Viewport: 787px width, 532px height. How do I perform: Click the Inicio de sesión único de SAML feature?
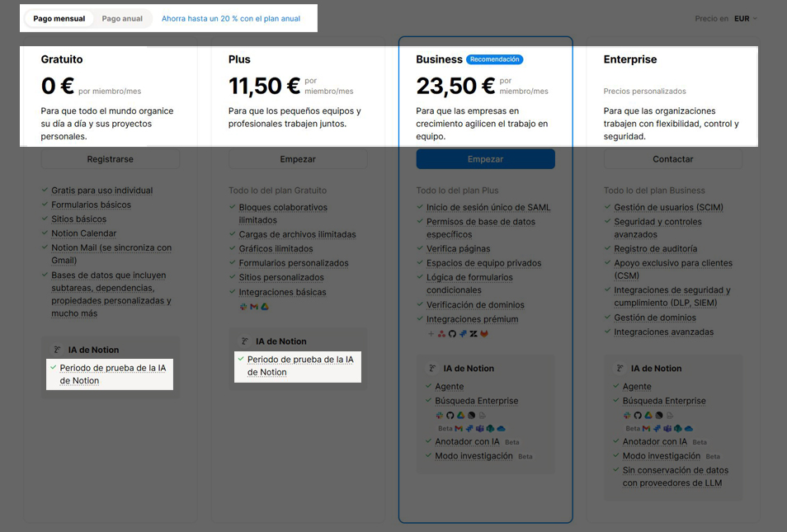pos(488,208)
